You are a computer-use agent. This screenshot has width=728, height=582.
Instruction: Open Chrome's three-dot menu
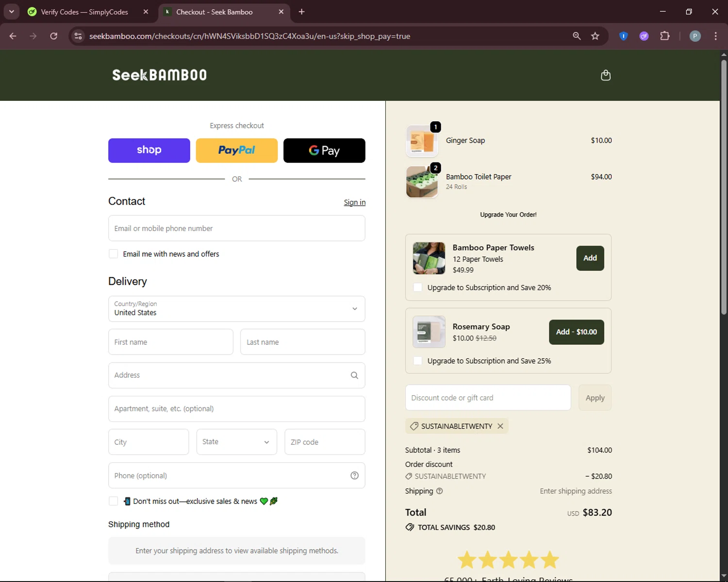[715, 36]
